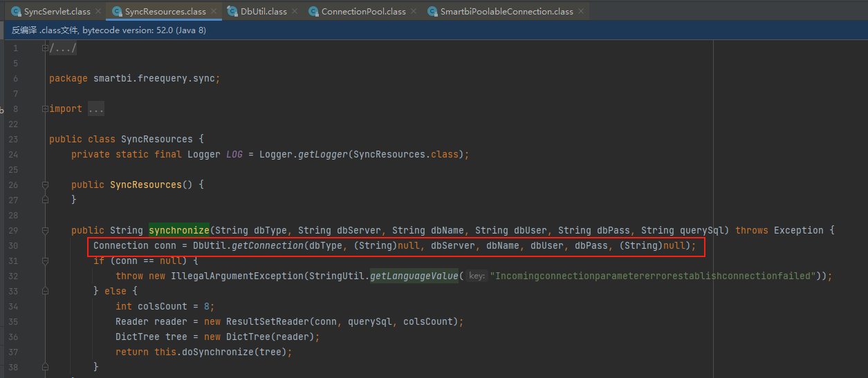
Task: Open the DbUtil.class tab
Action: 264,12
